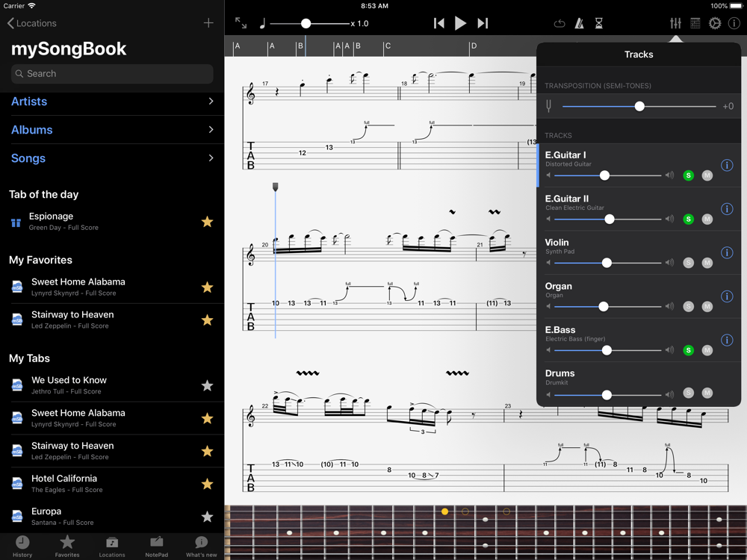The image size is (747, 560).
Task: Toggle favorite star for Europa
Action: pos(207,516)
